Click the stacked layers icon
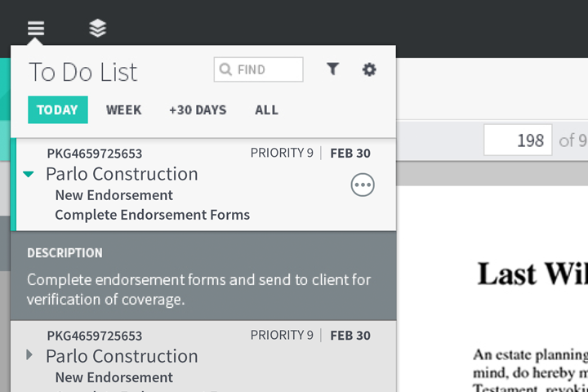The width and height of the screenshot is (588, 392). pos(98,29)
